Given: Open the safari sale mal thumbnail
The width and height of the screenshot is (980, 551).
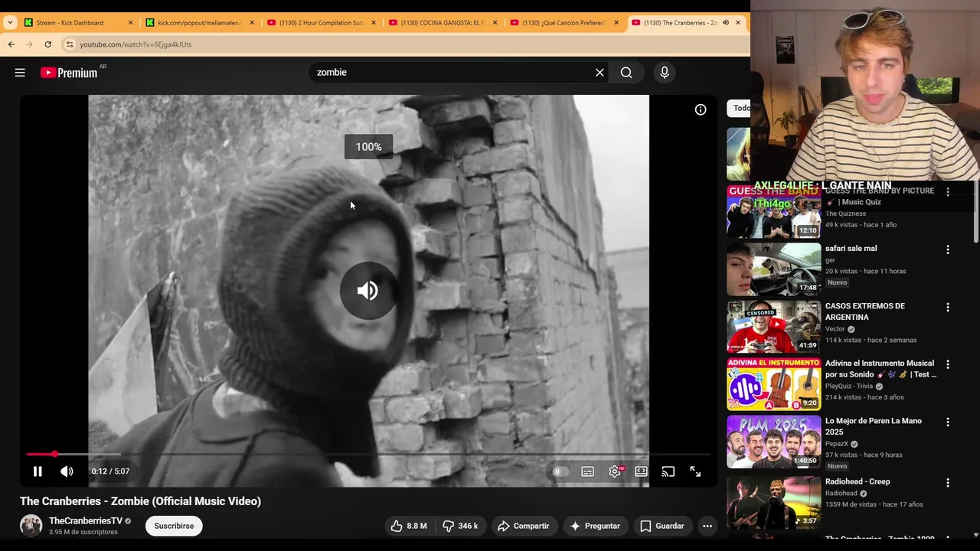Looking at the screenshot, I should pos(773,269).
